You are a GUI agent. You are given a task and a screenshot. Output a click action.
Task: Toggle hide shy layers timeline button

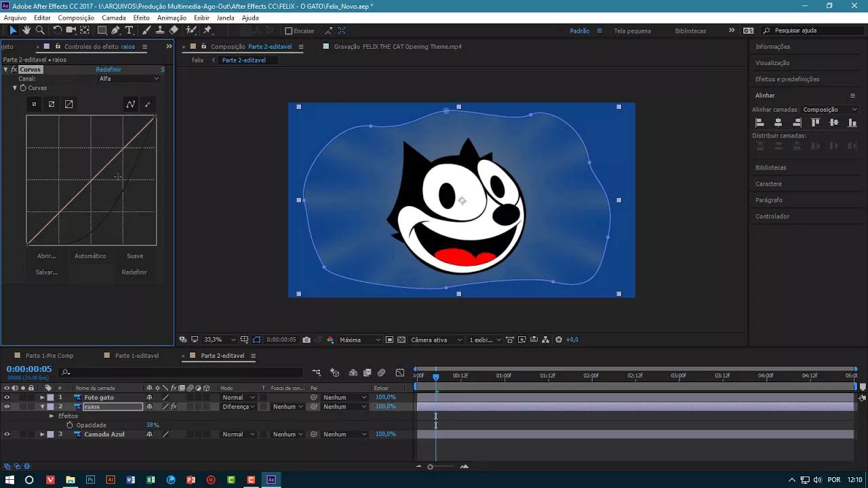tap(353, 373)
